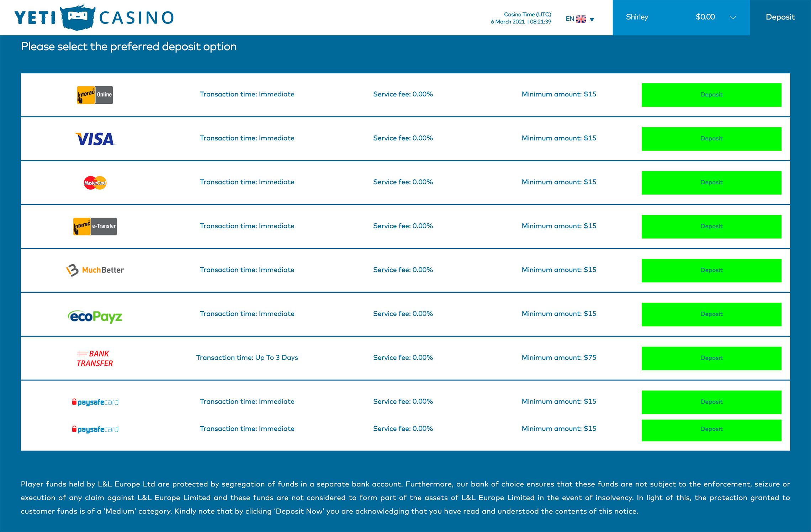The image size is (811, 532).
Task: Deposit using VISA
Action: point(711,139)
